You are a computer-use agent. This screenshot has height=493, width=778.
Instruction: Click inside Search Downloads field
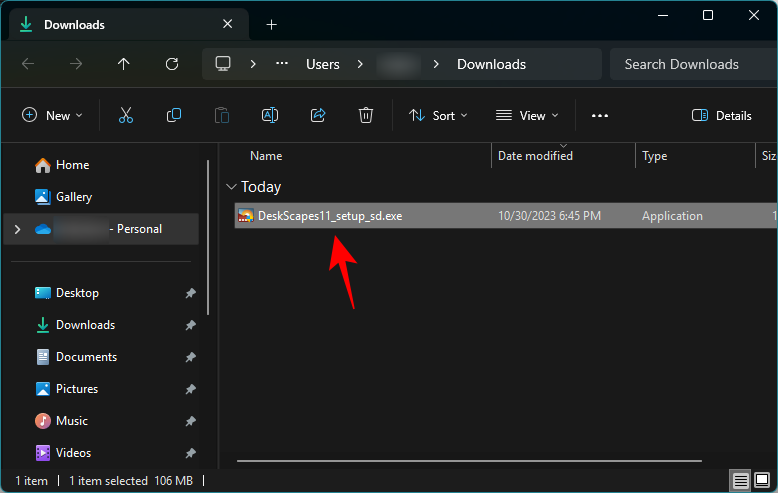[693, 64]
